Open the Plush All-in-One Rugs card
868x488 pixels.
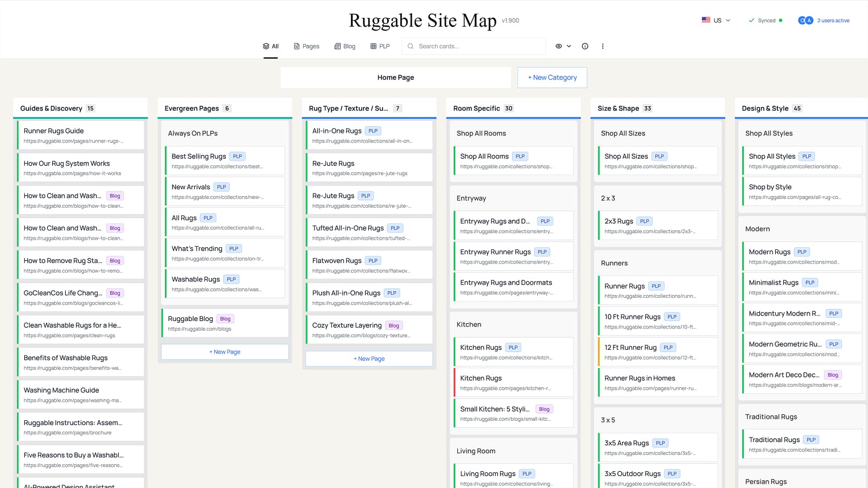tap(369, 297)
